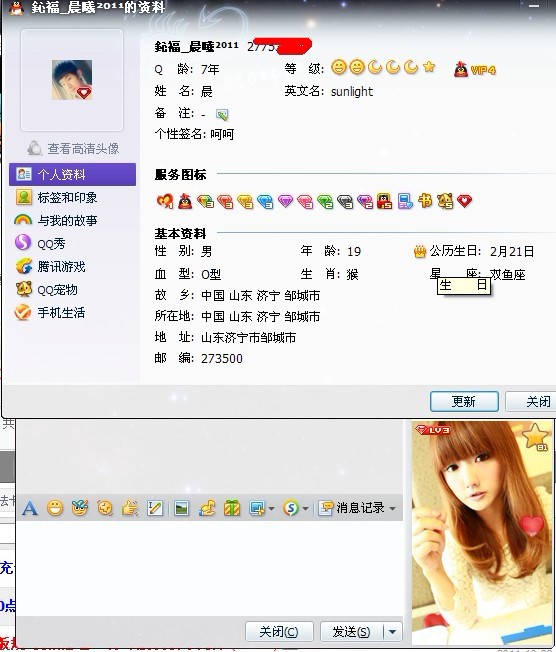
Task: Expand the 消息记录 dropdown arrow
Action: pyautogui.click(x=392, y=508)
